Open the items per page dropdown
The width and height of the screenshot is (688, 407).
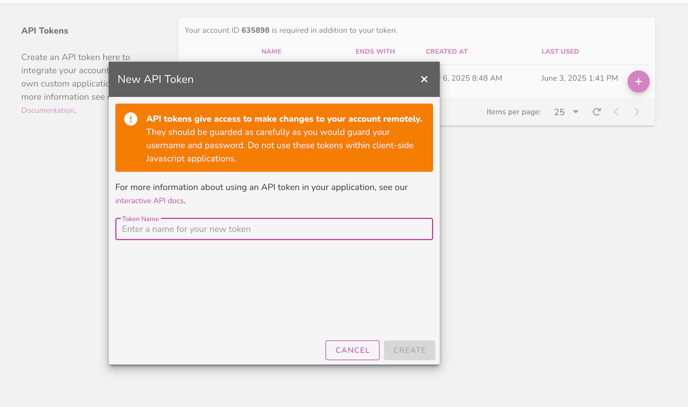pos(566,112)
